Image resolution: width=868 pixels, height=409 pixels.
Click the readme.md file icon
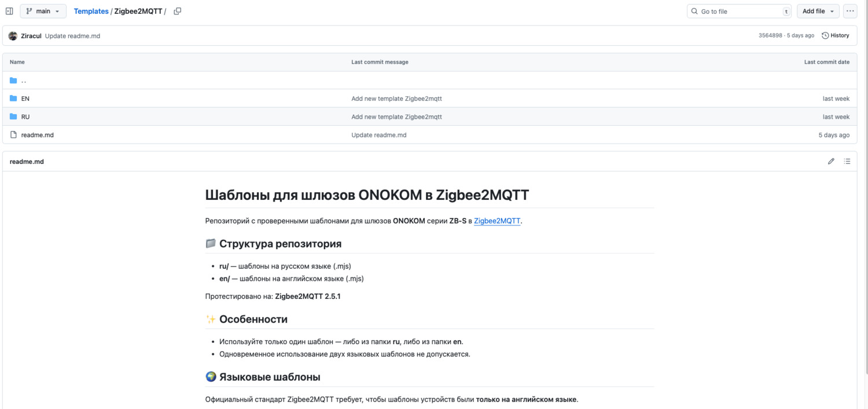[x=13, y=135]
